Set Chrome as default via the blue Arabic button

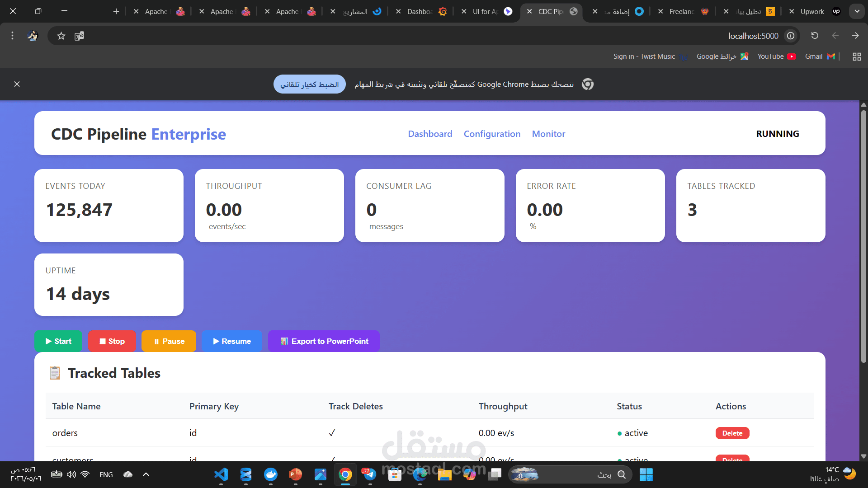click(310, 84)
